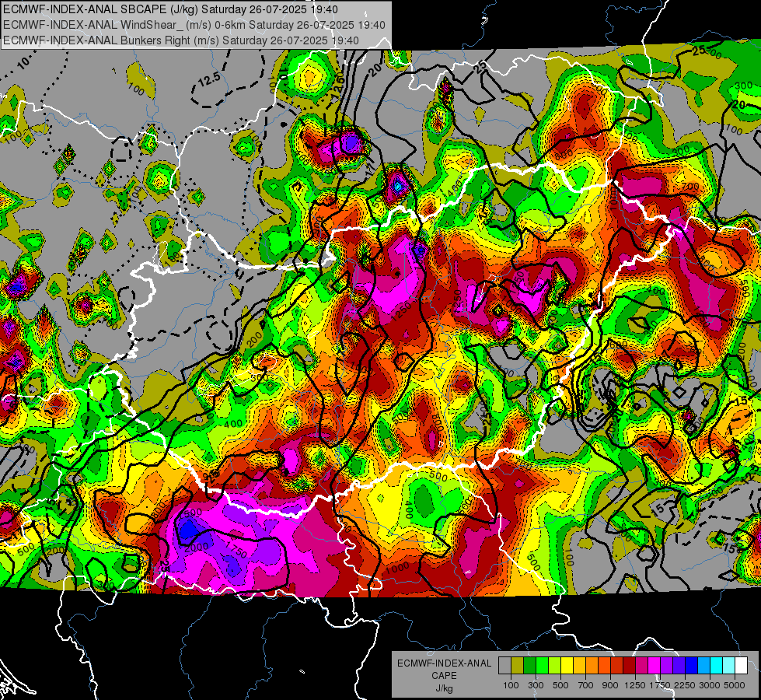Choose the bright magenta legend swatch
761x700 pixels.
tap(655, 665)
